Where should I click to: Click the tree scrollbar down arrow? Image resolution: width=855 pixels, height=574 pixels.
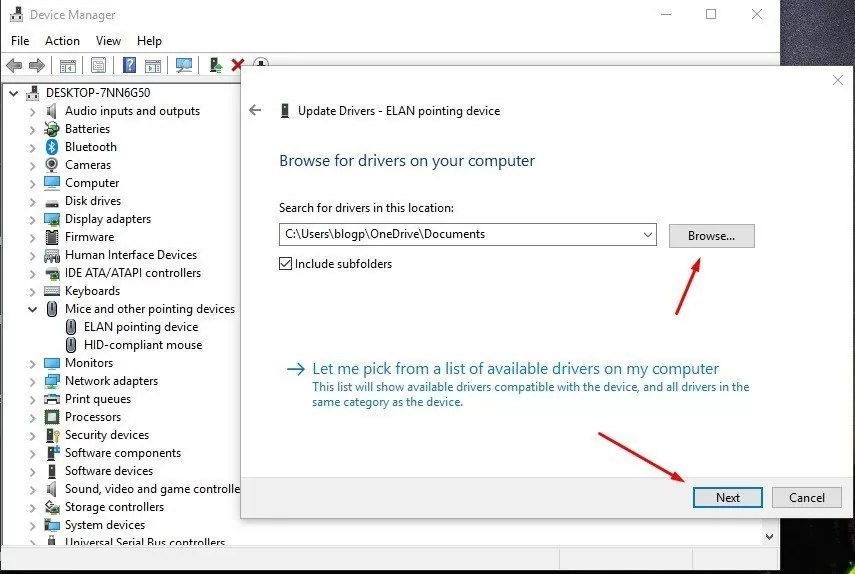(x=769, y=537)
